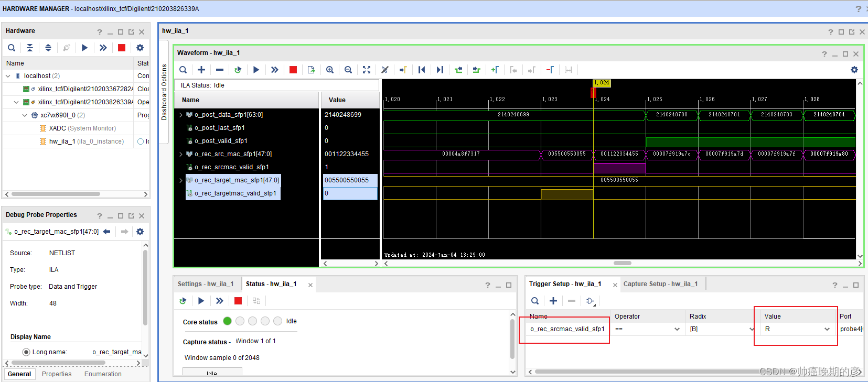Click the Hardware panel horizontal scrollbar
Viewport: 868px width, 382px height.
[x=56, y=194]
